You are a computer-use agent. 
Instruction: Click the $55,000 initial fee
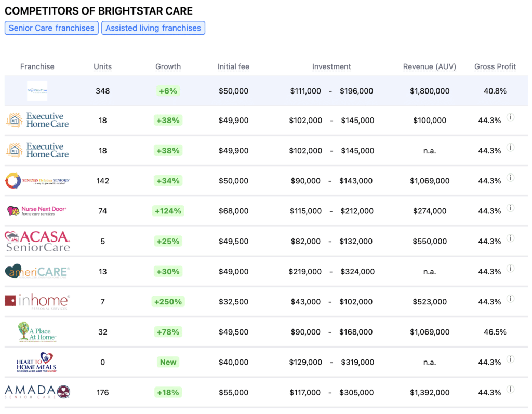point(233,392)
